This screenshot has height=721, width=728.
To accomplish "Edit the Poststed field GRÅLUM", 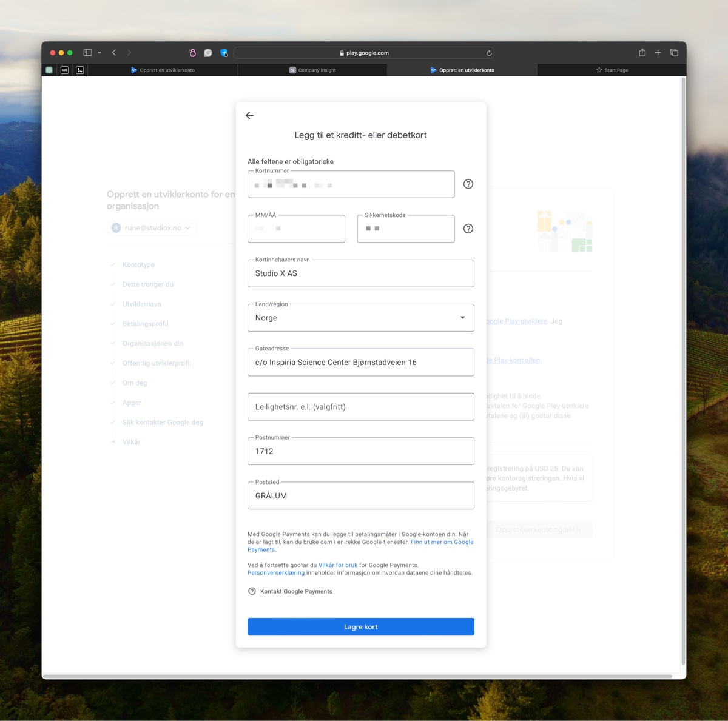I will coord(360,495).
